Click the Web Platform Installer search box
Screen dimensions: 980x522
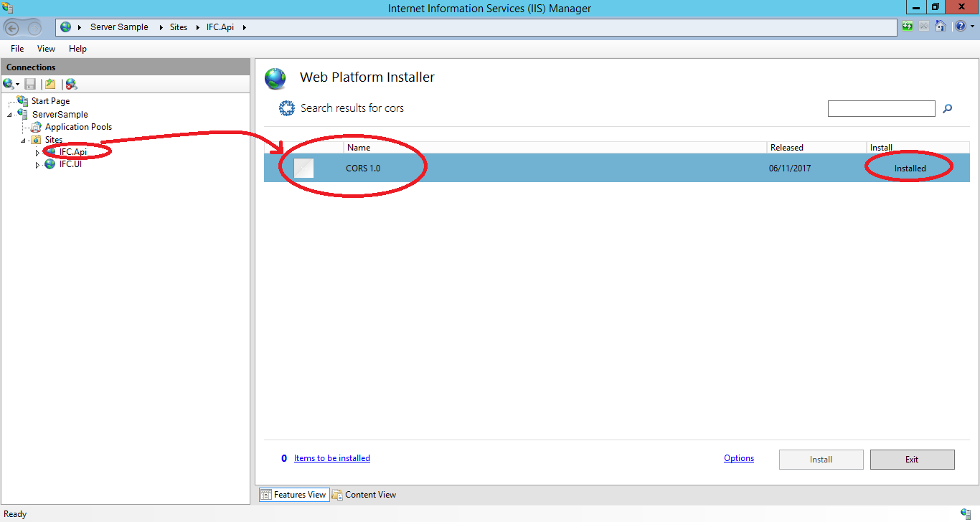(x=882, y=108)
